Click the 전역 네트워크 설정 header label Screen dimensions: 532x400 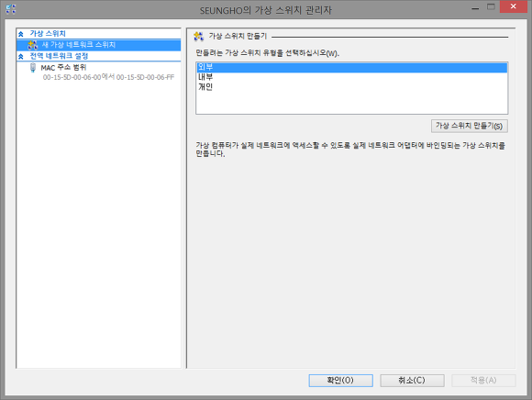point(59,56)
